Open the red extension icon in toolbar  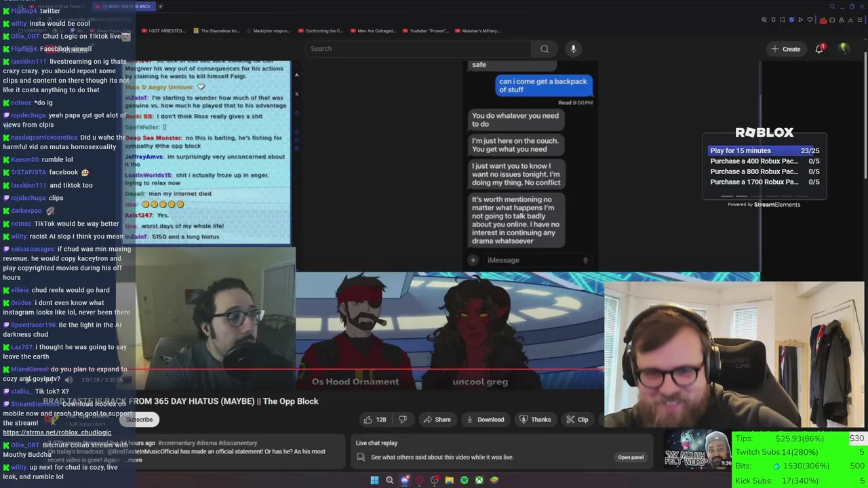pos(823,20)
